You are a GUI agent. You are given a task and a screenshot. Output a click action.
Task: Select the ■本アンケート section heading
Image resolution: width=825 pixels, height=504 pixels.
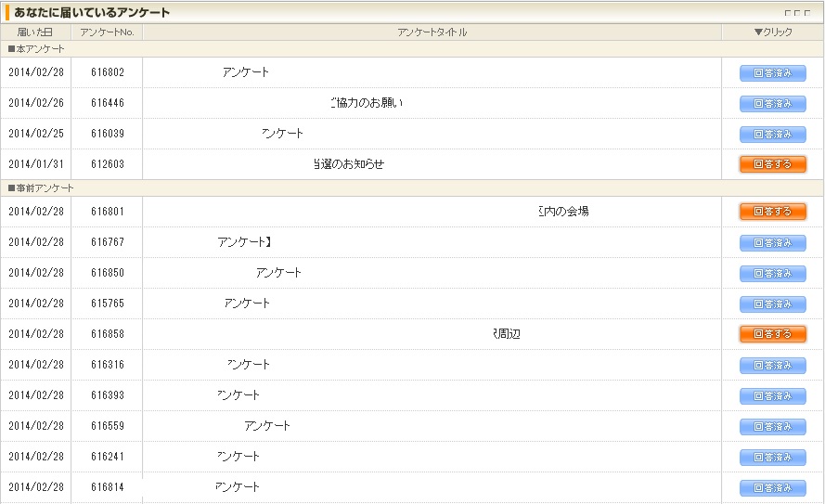[36, 49]
